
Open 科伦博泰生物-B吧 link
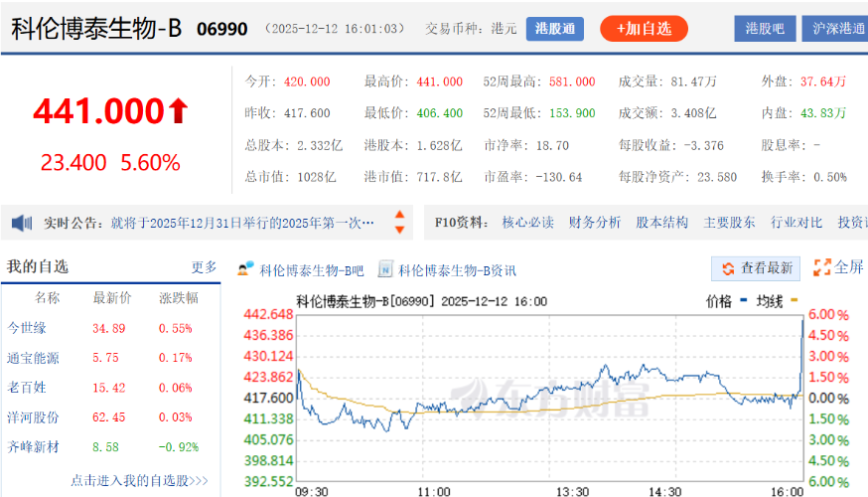312,270
